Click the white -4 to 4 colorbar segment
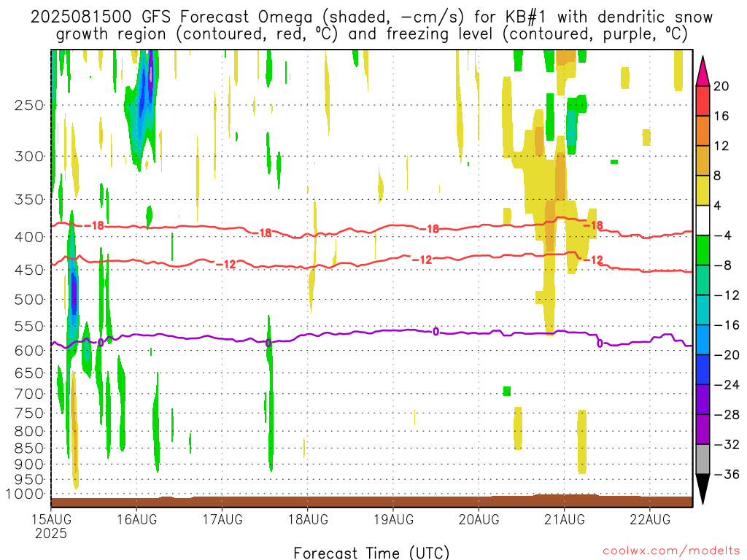The height and width of the screenshot is (560, 747). tap(703, 220)
